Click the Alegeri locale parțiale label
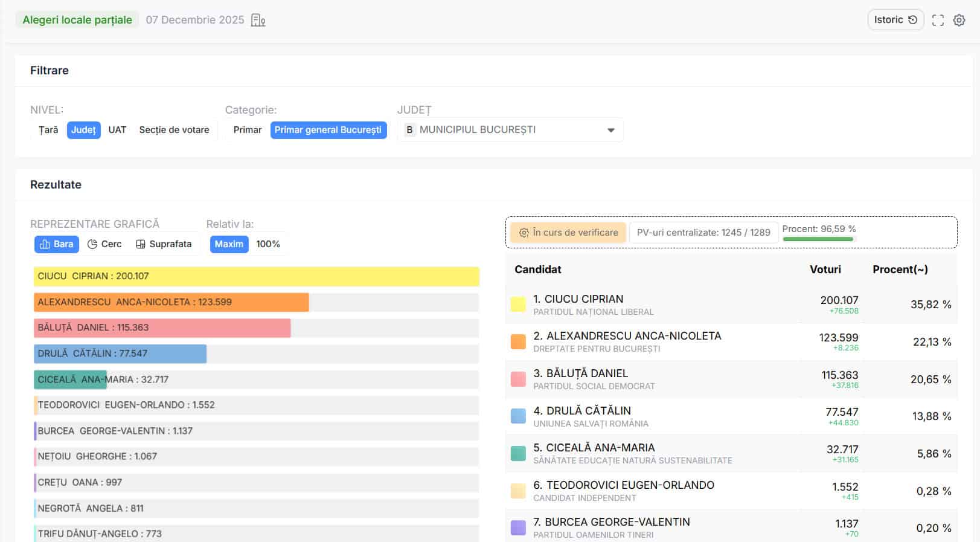980x542 pixels. [x=77, y=20]
